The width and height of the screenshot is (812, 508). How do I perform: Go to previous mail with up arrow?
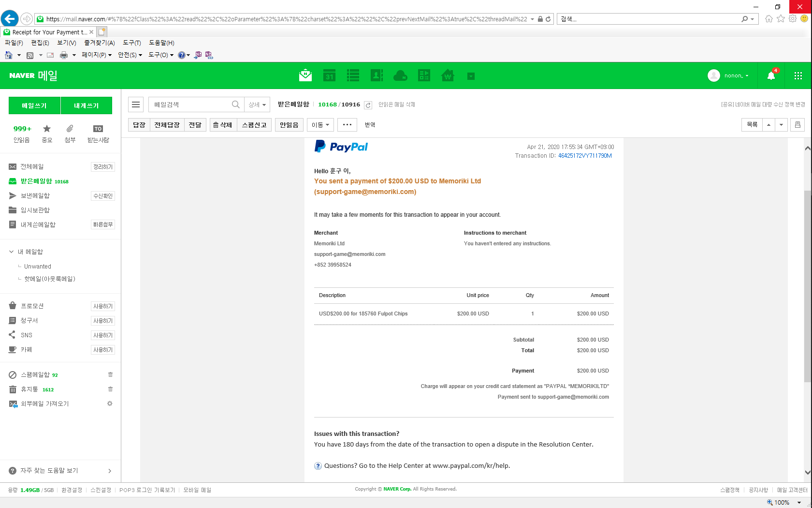(x=768, y=125)
